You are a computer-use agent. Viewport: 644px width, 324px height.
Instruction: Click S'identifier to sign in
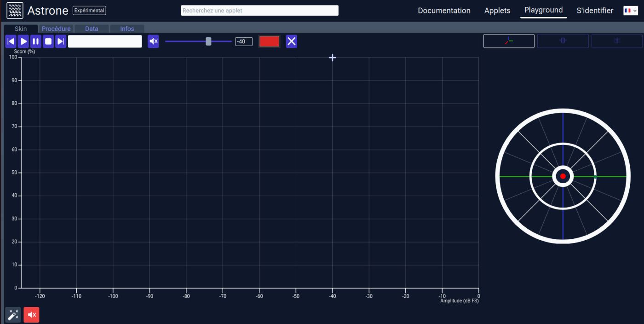(594, 11)
